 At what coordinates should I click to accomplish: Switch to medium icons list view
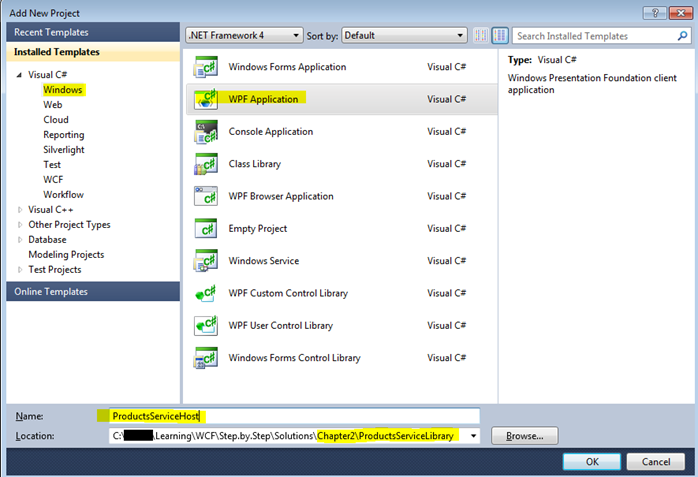[500, 36]
